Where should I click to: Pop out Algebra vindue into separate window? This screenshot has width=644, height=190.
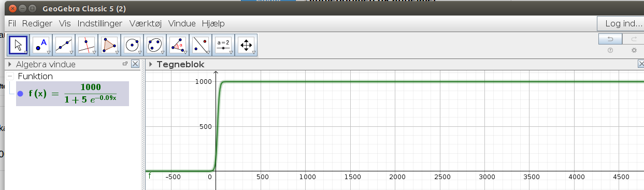point(125,64)
